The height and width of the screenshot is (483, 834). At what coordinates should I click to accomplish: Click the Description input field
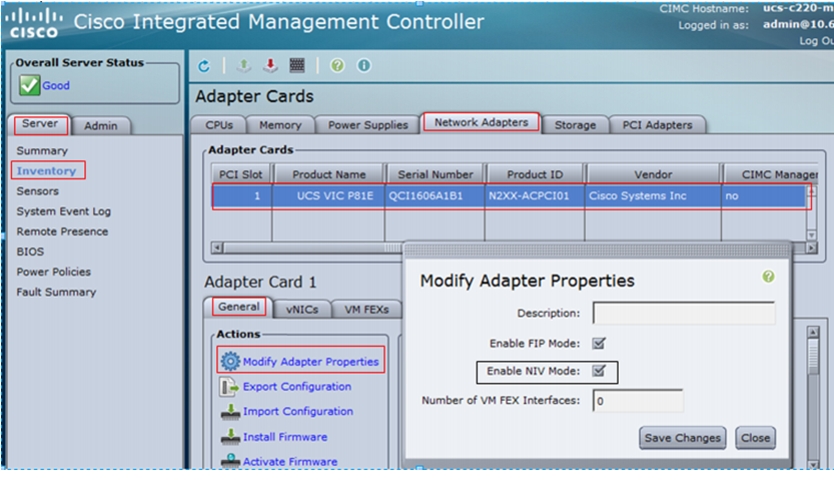(683, 313)
